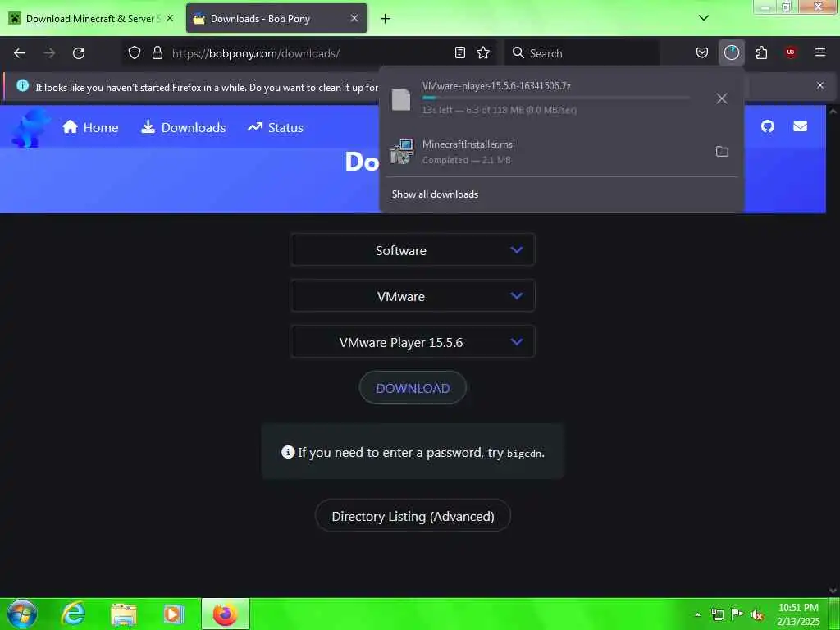Viewport: 840px width, 630px height.
Task: Click the downloads progress toolbar icon
Action: point(731,52)
